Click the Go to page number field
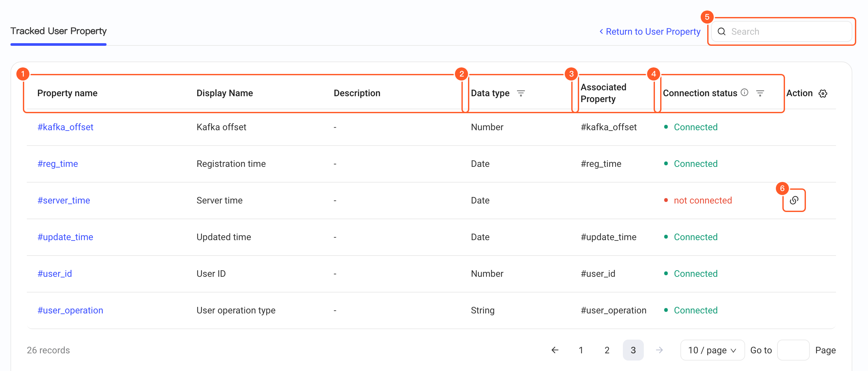 click(793, 350)
